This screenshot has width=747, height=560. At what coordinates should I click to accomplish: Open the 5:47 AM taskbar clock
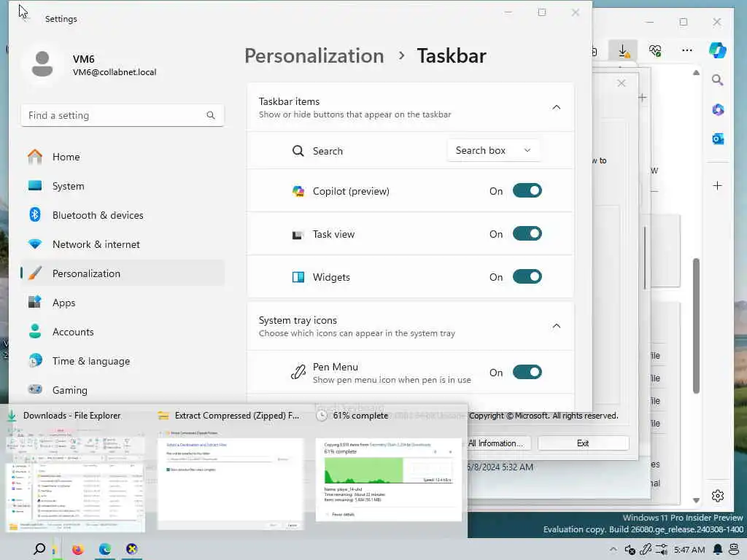click(x=689, y=550)
